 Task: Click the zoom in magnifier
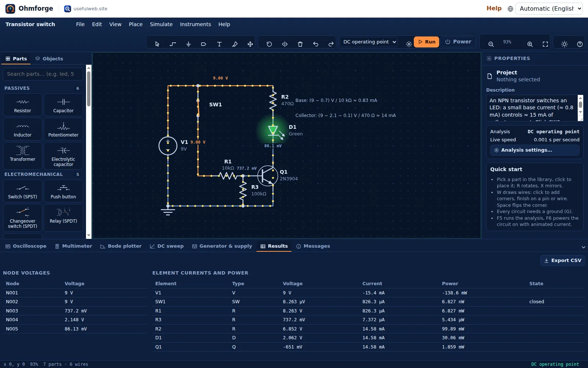pyautogui.click(x=530, y=44)
